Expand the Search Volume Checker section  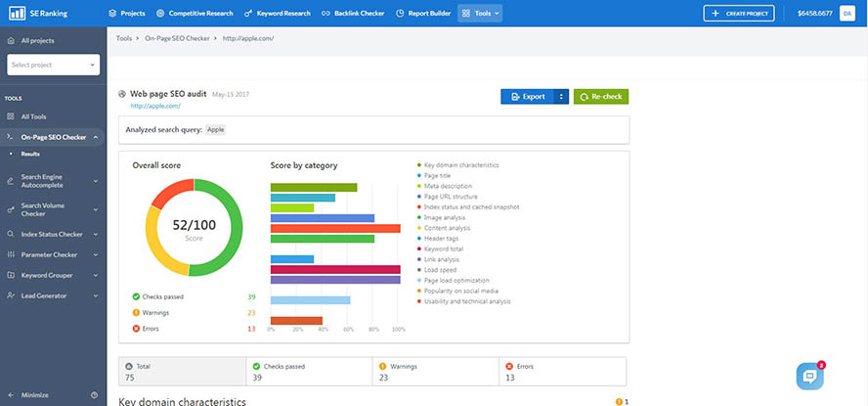[x=95, y=209]
